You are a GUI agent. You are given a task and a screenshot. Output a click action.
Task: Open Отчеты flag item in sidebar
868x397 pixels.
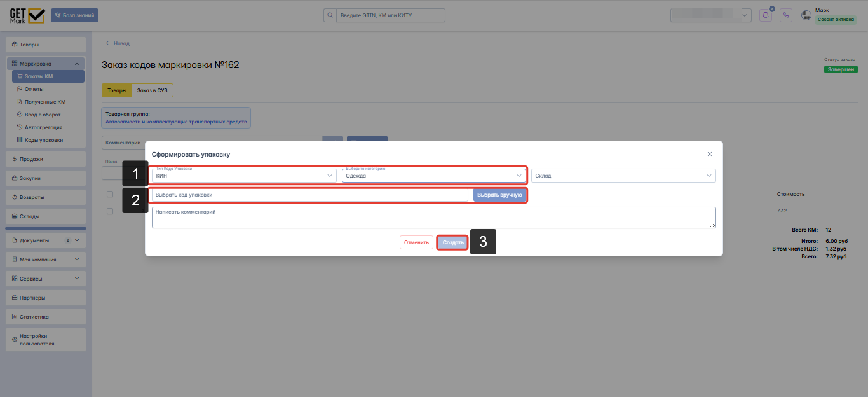[x=48, y=89]
